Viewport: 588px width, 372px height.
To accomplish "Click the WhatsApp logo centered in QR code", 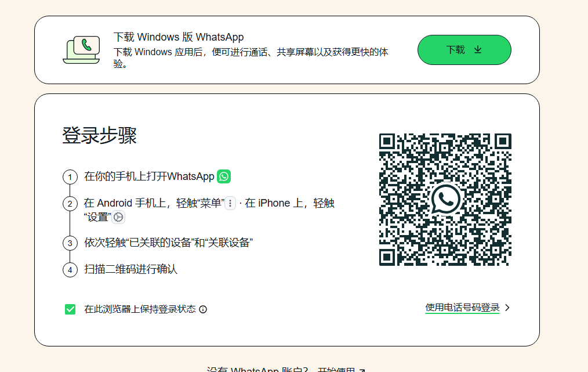I will (445, 200).
